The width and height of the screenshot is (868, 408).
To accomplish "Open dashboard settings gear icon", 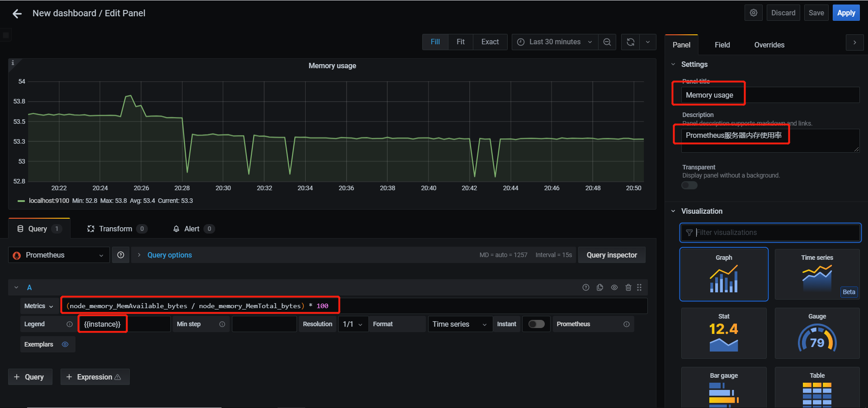I will pyautogui.click(x=754, y=13).
